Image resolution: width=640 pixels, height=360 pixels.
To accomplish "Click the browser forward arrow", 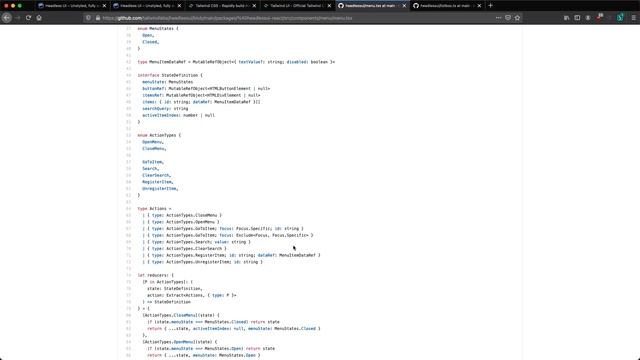I will tap(18, 18).
